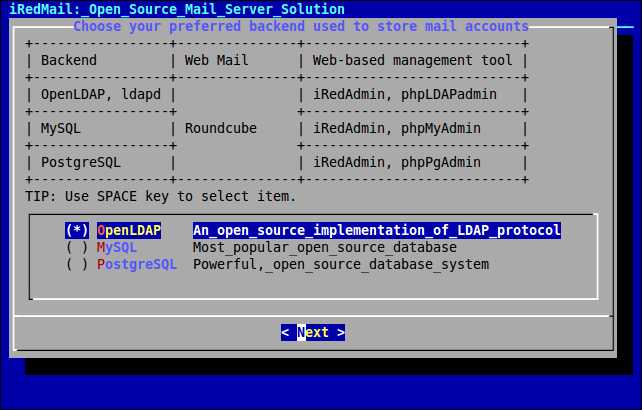Click the MySQL option label in list

(x=117, y=247)
